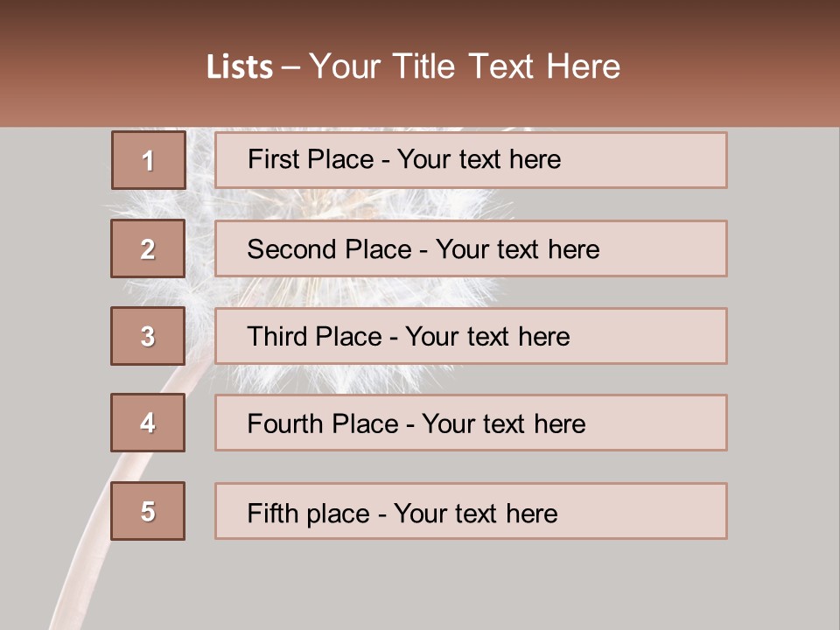Click the number 5 box
This screenshot has height=630, width=840.
(x=148, y=511)
